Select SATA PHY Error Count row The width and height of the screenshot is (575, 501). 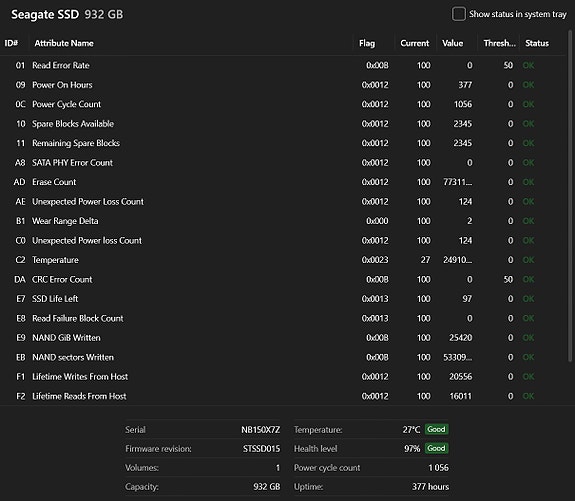[282, 162]
